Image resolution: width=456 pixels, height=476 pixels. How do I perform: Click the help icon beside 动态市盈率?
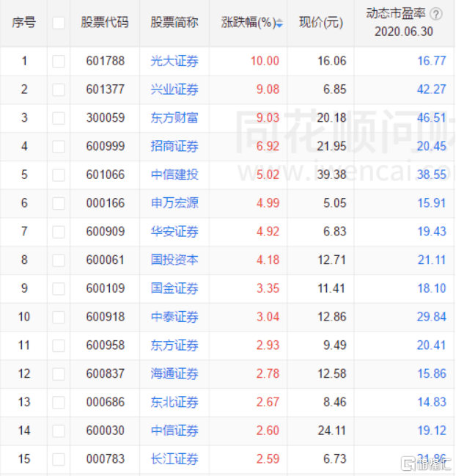(x=436, y=14)
